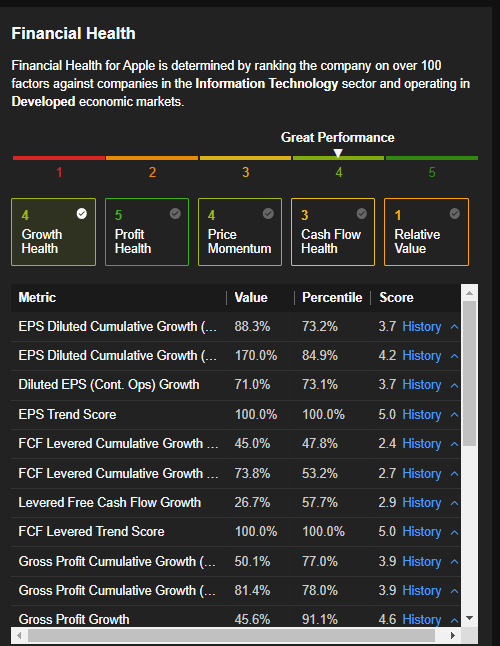Open History for FCF Levered Cumulative Growth 73.8% row
The height and width of the screenshot is (646, 500).
[422, 473]
